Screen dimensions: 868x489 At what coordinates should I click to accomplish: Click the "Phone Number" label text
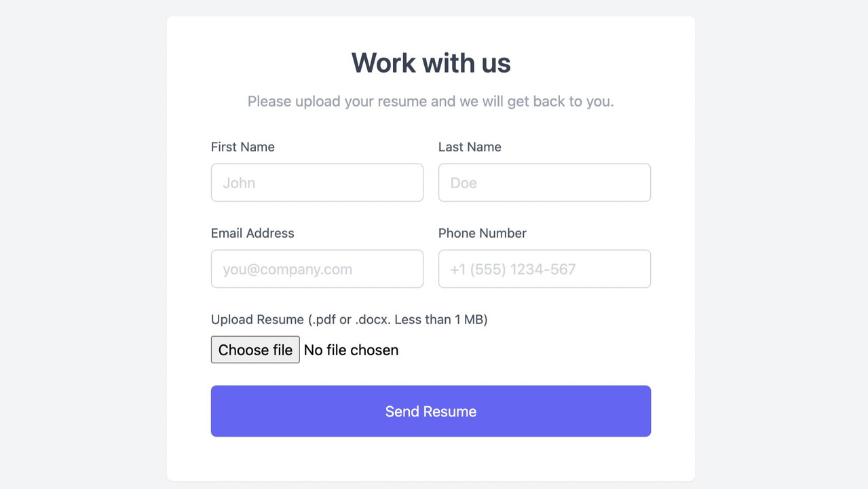point(482,233)
